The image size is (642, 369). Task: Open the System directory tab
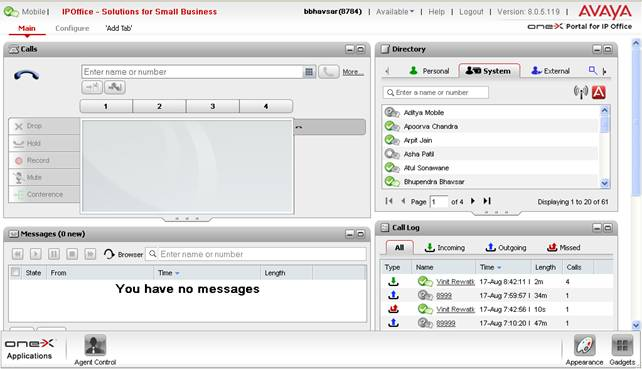(x=489, y=71)
